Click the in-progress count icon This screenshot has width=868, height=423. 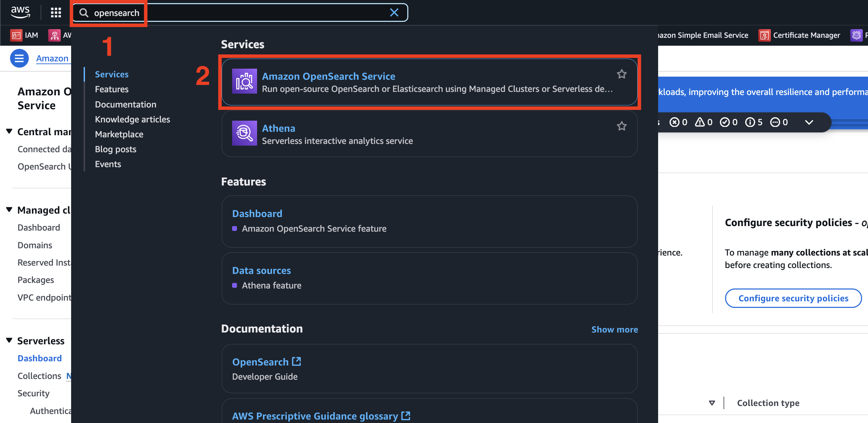775,122
